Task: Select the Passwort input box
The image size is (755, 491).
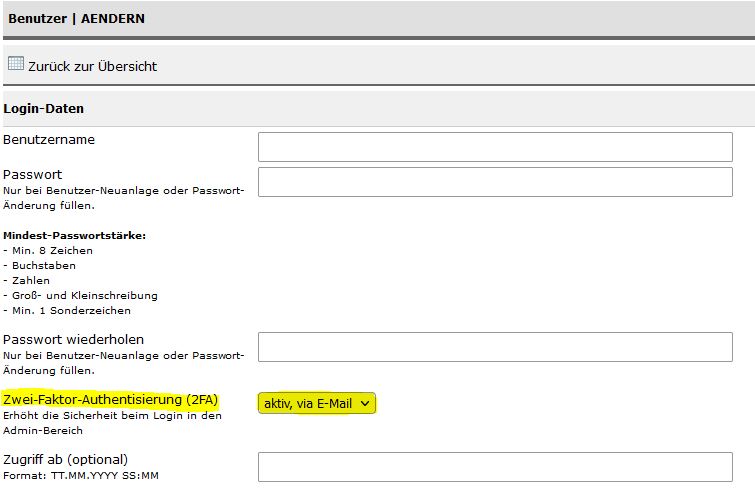Action: (495, 182)
